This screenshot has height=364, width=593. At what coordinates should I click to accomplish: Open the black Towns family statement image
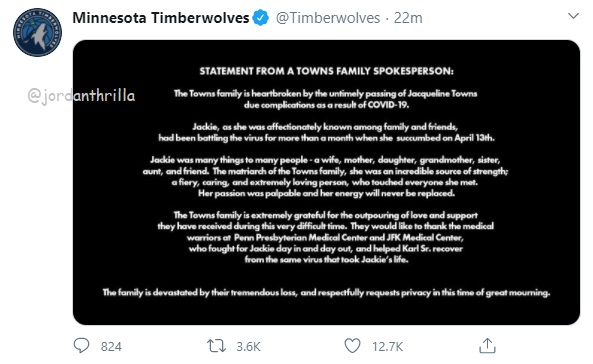[326, 182]
